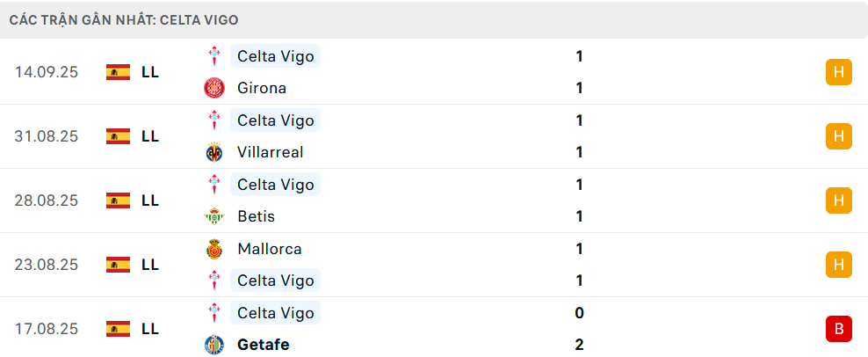The width and height of the screenshot is (868, 357).
Task: Click the Betis club crest icon
Action: (214, 216)
